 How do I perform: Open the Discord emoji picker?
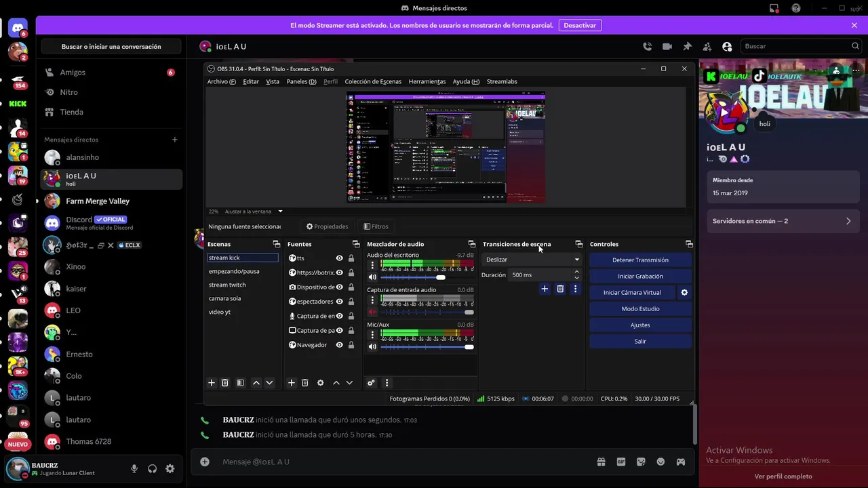(x=660, y=462)
